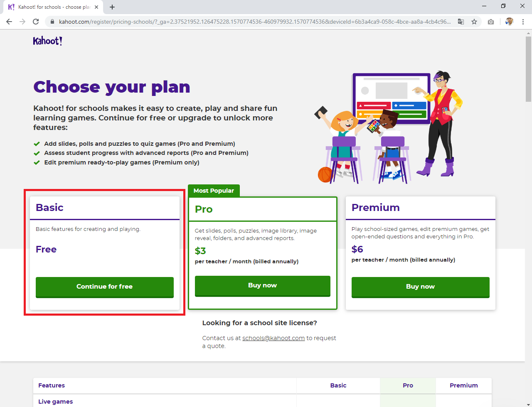This screenshot has height=407, width=532.
Task: Click the forward navigation arrow
Action: click(x=22, y=22)
